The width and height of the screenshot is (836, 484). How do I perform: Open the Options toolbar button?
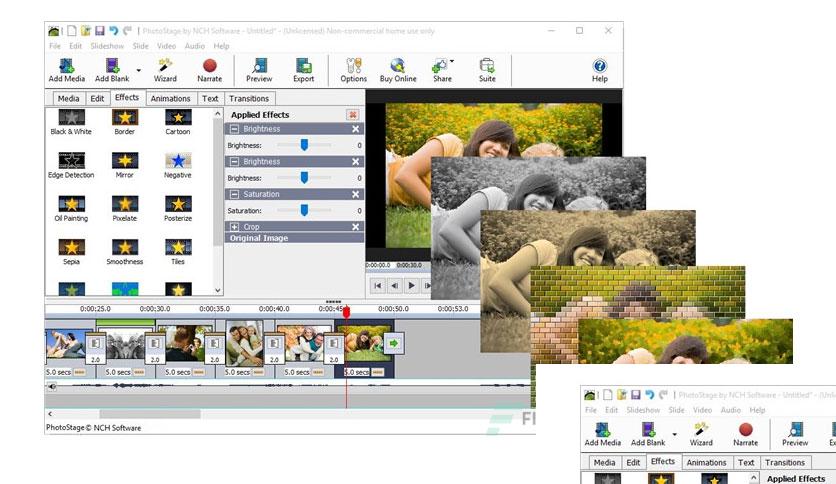coord(353,68)
